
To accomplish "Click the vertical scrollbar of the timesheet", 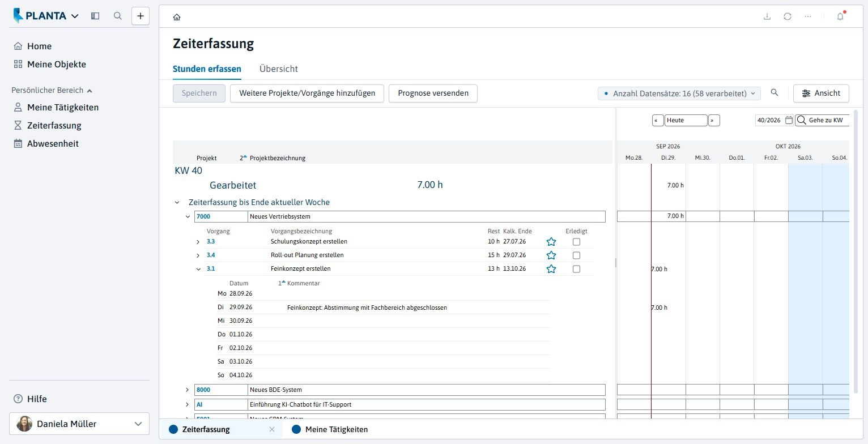I will click(856, 252).
